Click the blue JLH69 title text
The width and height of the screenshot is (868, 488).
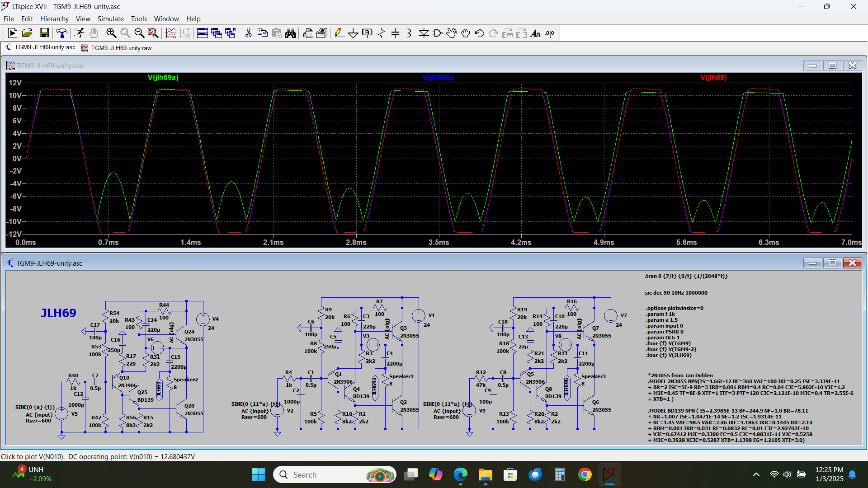[58, 313]
